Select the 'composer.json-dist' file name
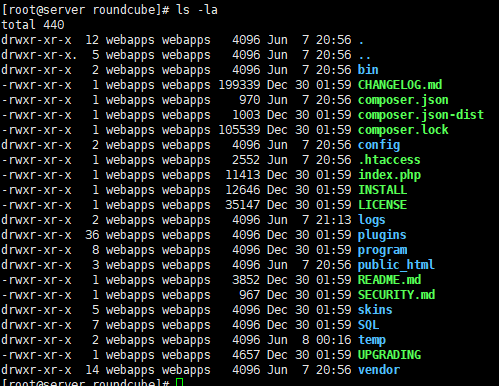Image resolution: width=499 pixels, height=386 pixels. 421,115
